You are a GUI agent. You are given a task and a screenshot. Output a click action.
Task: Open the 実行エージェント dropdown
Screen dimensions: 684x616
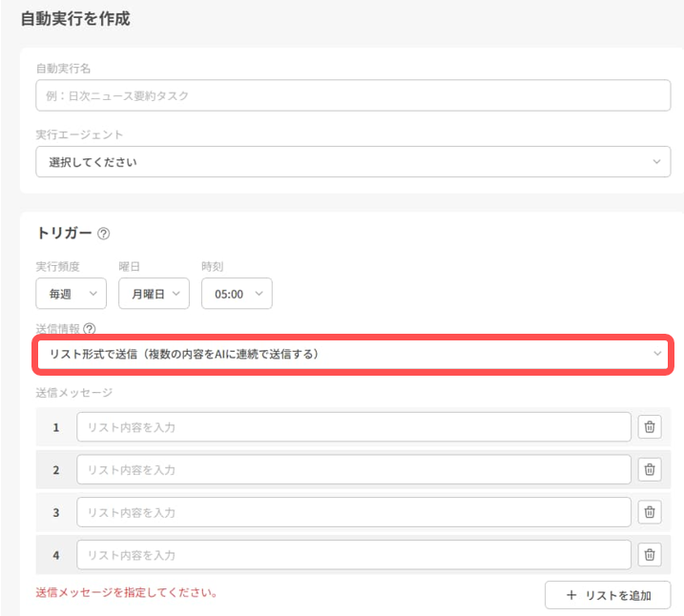[x=353, y=162]
